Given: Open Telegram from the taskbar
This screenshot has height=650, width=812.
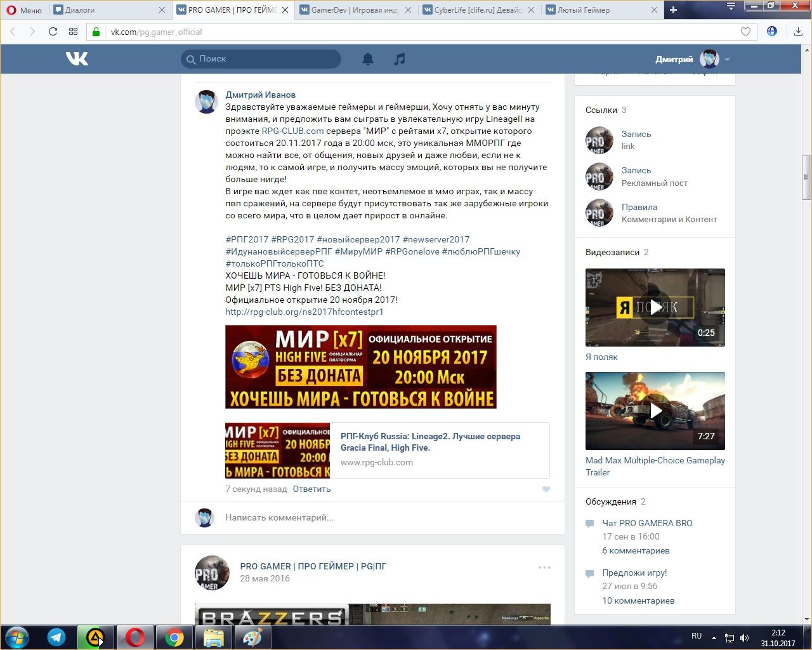Looking at the screenshot, I should pyautogui.click(x=56, y=637).
